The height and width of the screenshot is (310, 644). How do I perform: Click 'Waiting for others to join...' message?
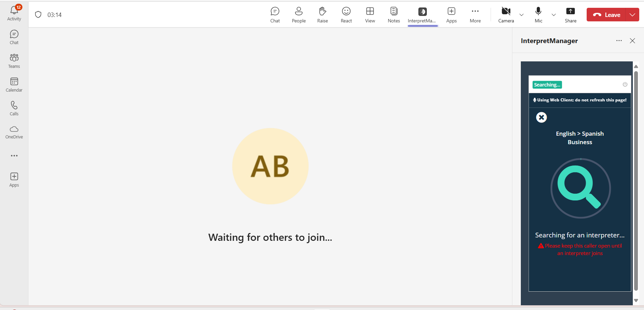(x=270, y=237)
